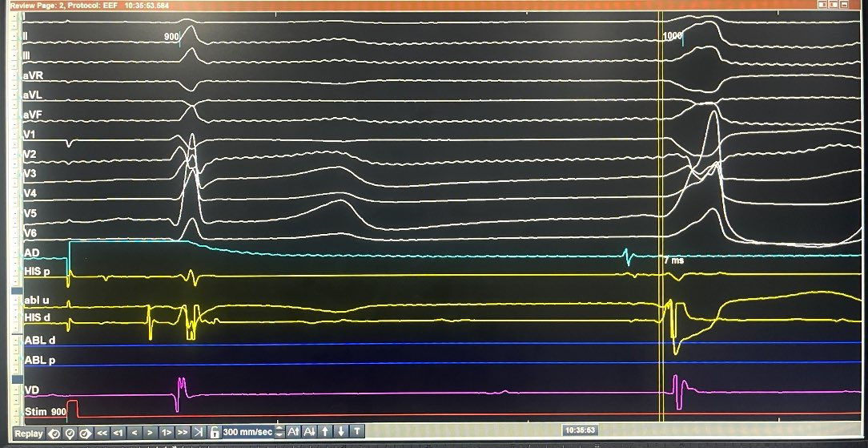Select the V5 channel label
Image resolution: width=868 pixels, height=448 pixels.
coord(30,213)
